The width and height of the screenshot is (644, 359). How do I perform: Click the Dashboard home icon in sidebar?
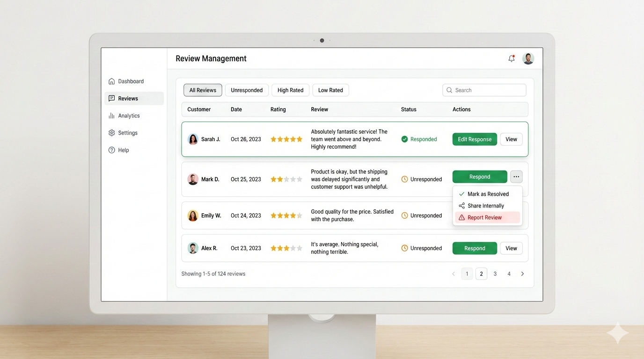pyautogui.click(x=111, y=81)
